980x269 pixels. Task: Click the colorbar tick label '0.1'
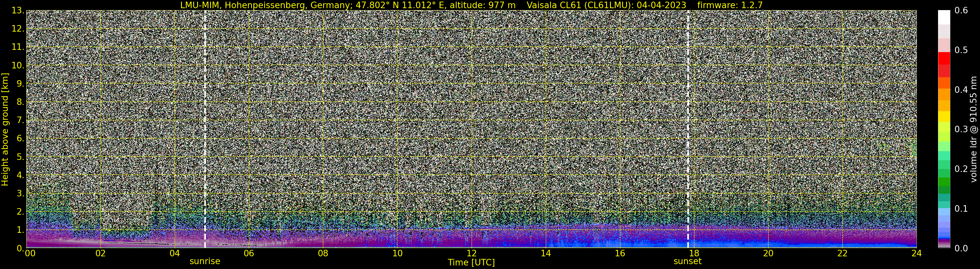[x=961, y=208]
